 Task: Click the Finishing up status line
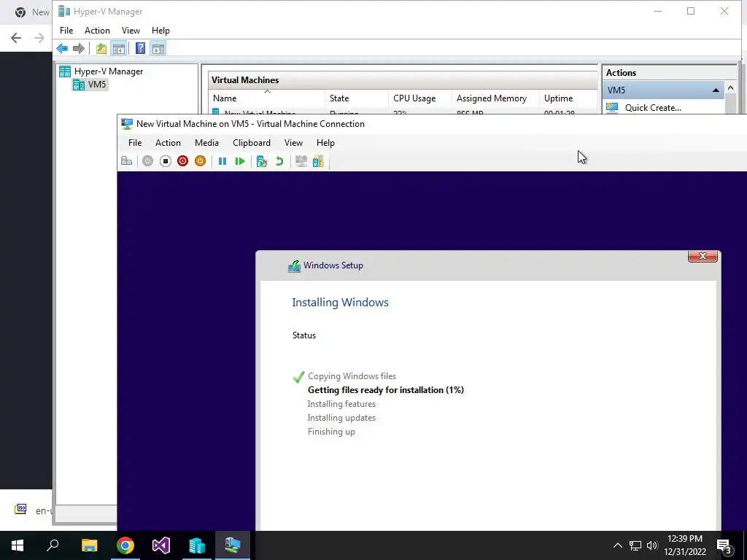(331, 432)
